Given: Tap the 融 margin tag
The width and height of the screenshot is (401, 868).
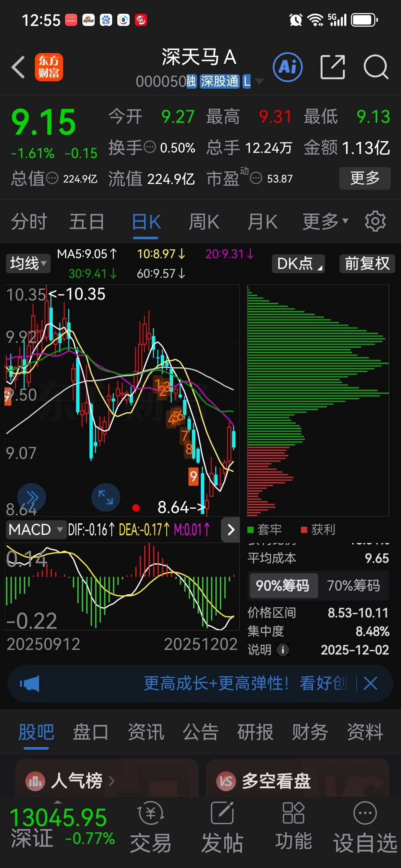Looking at the screenshot, I should (191, 81).
